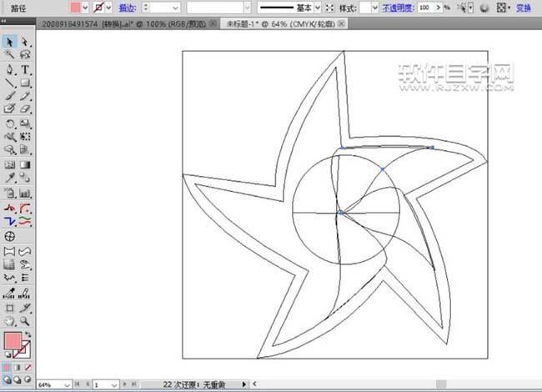The image size is (542, 392).
Task: Open 变换 transform panel link
Action: (x=523, y=8)
